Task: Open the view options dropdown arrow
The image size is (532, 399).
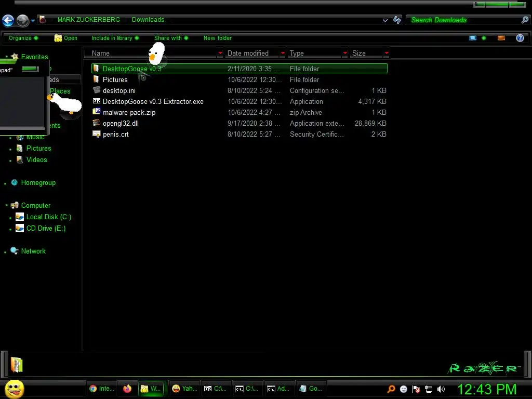Action: tap(484, 38)
